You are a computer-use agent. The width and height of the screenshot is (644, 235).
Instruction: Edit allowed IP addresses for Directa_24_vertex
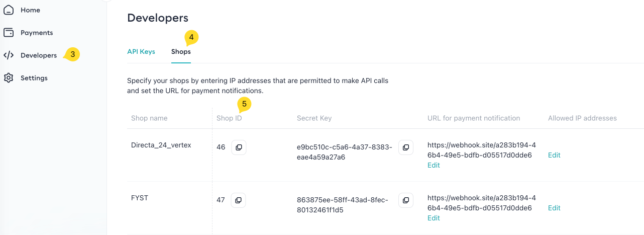(554, 155)
